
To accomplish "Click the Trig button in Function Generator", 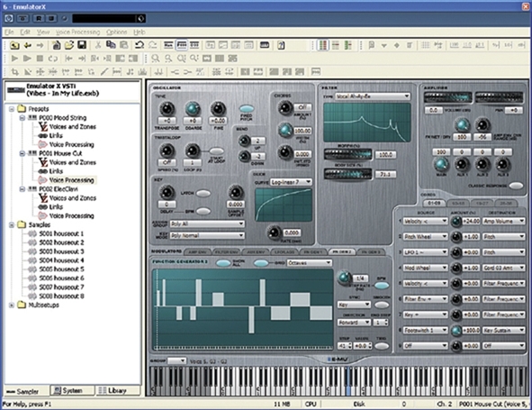I will click(x=382, y=346).
